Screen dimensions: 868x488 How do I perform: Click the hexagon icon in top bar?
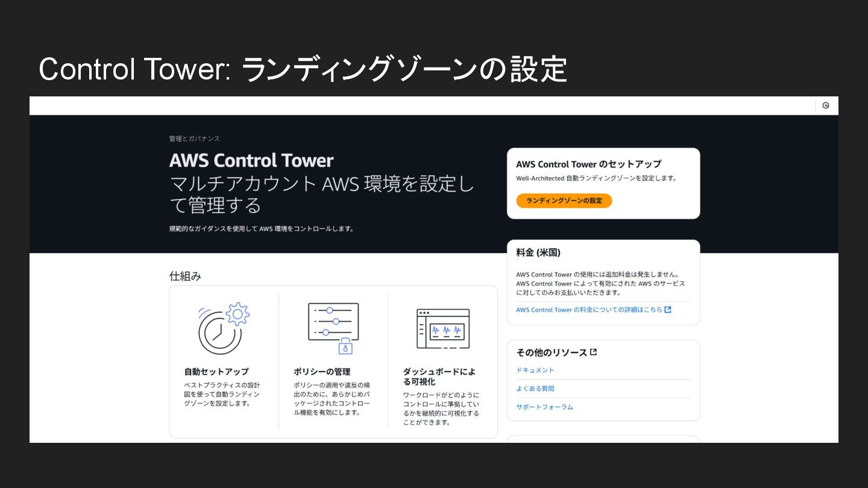click(x=826, y=105)
